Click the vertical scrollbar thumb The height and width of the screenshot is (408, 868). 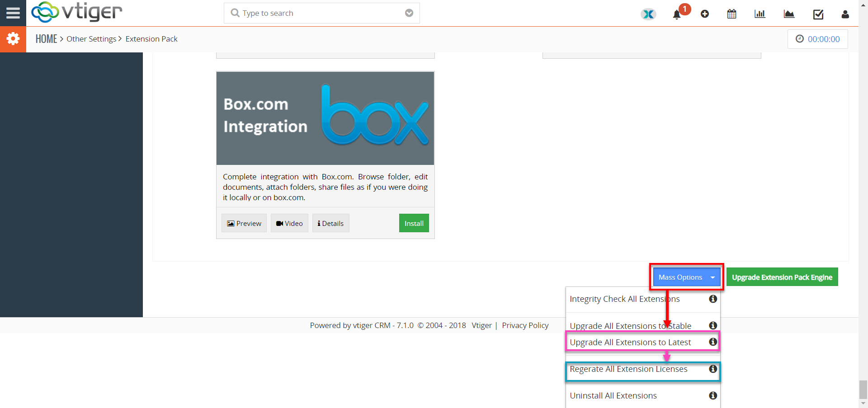pos(863,389)
